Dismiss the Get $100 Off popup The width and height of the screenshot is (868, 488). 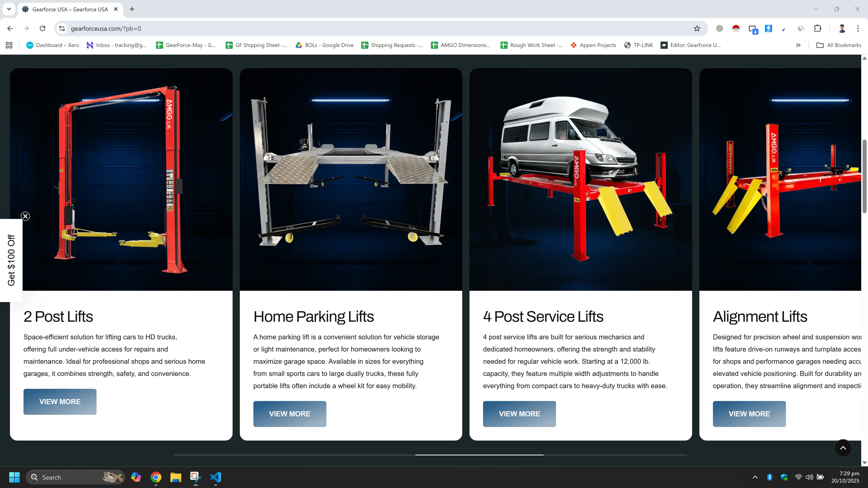(25, 216)
